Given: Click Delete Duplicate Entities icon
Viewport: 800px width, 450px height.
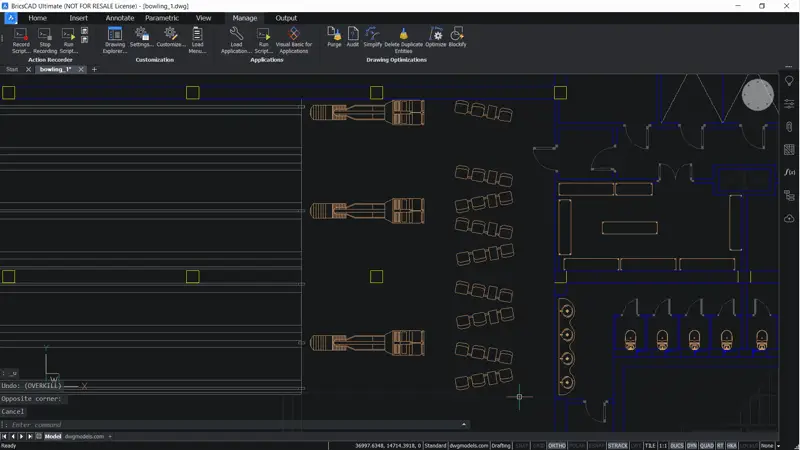Looking at the screenshot, I should click(x=403, y=35).
